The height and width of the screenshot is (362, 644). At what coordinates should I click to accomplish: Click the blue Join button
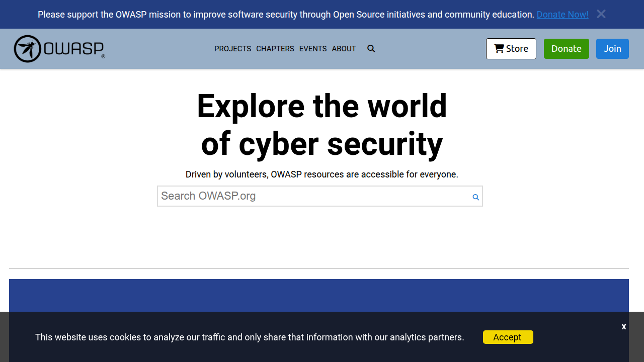tap(613, 49)
